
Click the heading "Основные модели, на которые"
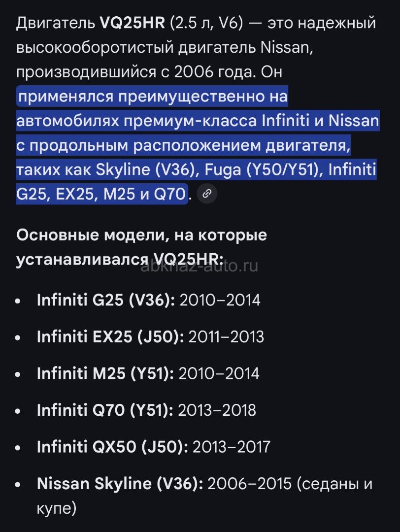pyautogui.click(x=141, y=235)
